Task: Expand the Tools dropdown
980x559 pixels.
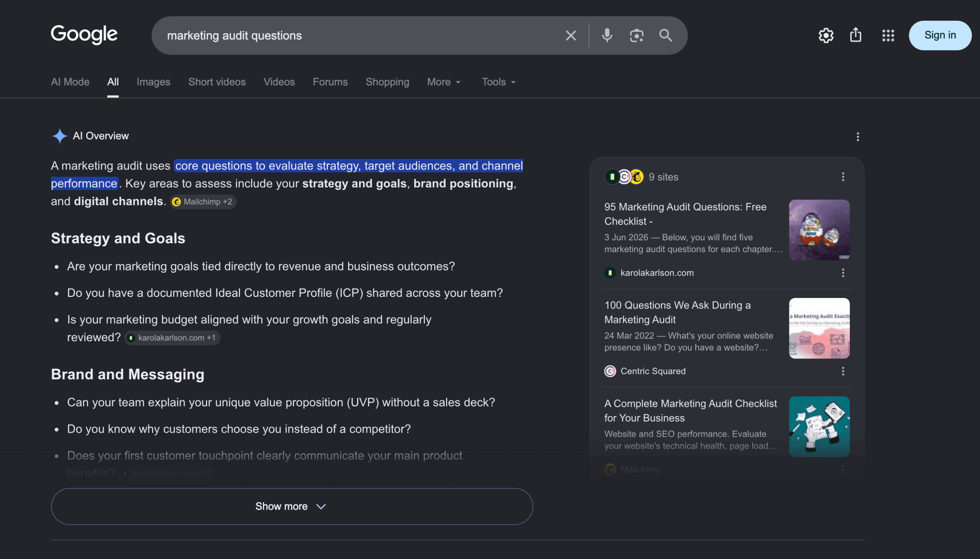Action: click(x=498, y=82)
